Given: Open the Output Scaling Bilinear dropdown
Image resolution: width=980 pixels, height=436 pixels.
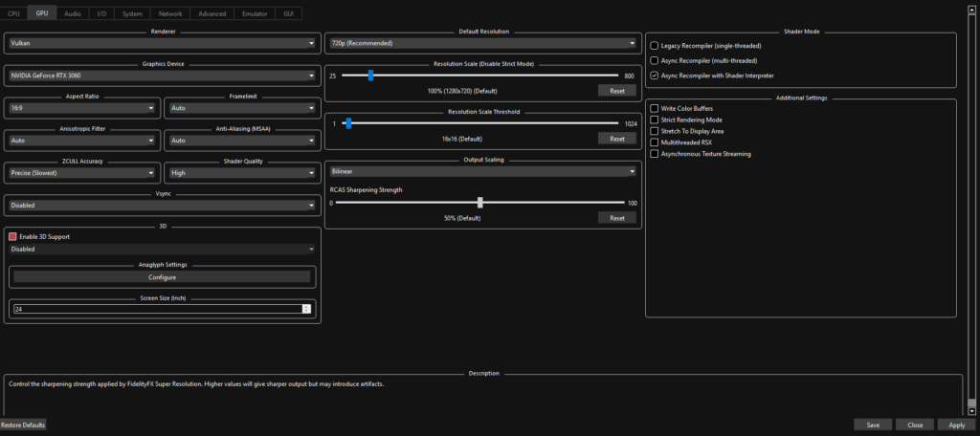Looking at the screenshot, I should click(483, 170).
